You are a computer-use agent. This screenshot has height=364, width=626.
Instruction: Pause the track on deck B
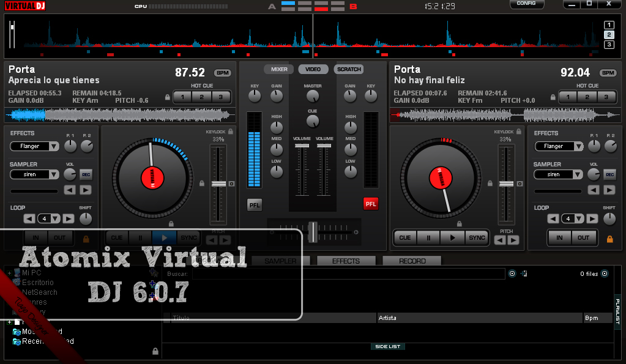pos(428,238)
